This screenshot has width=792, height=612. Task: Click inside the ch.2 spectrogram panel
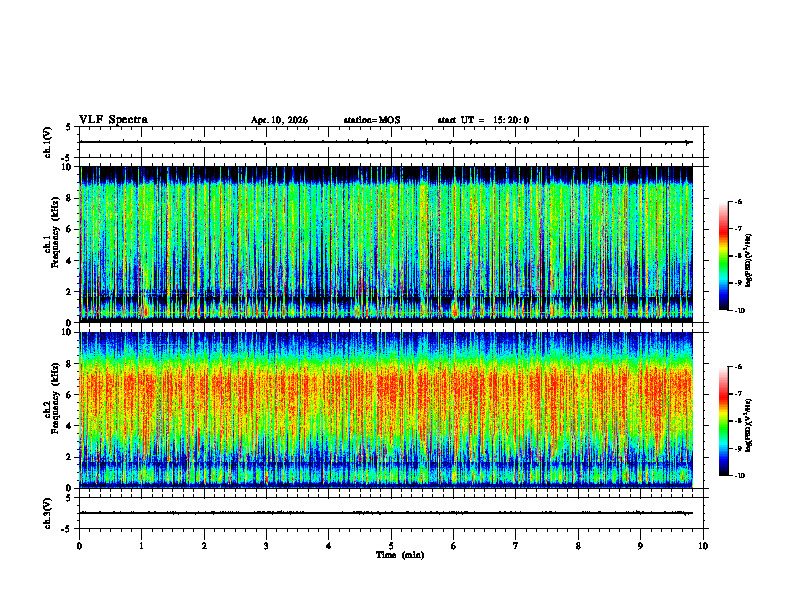coord(386,410)
